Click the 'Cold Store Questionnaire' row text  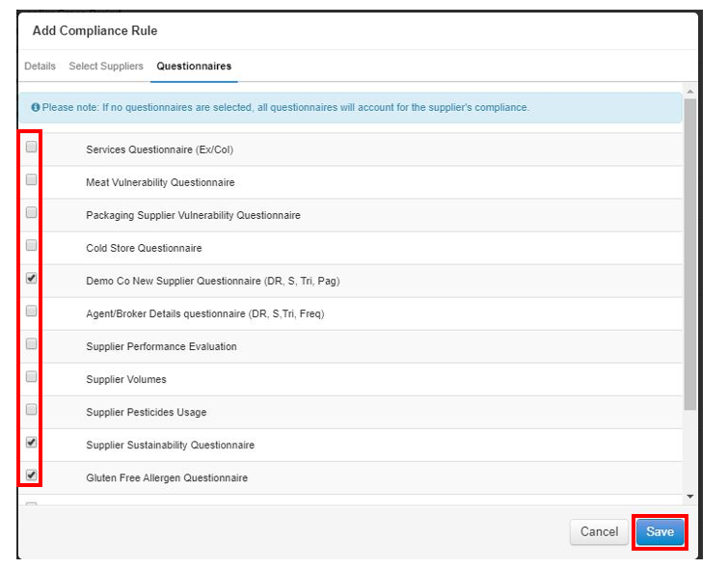(144, 248)
